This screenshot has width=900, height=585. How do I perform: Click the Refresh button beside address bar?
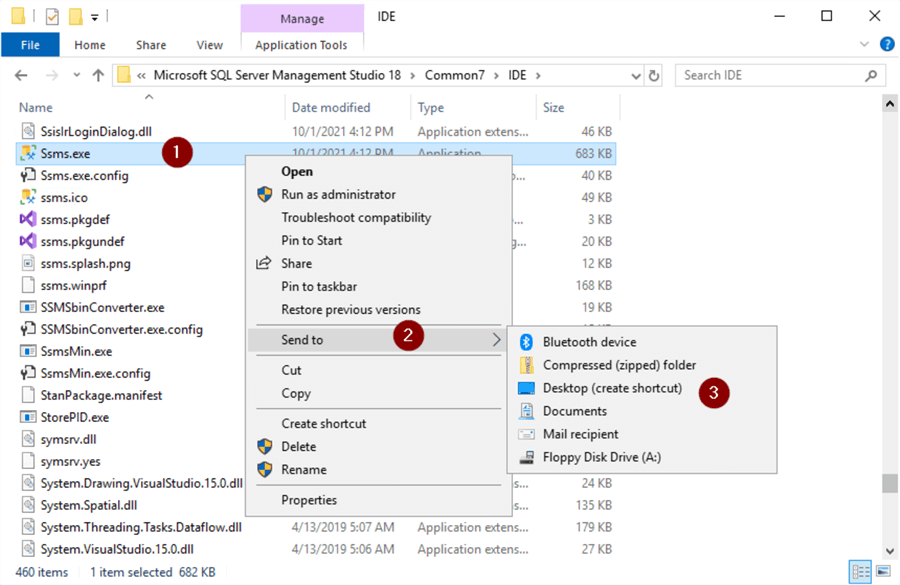[654, 75]
